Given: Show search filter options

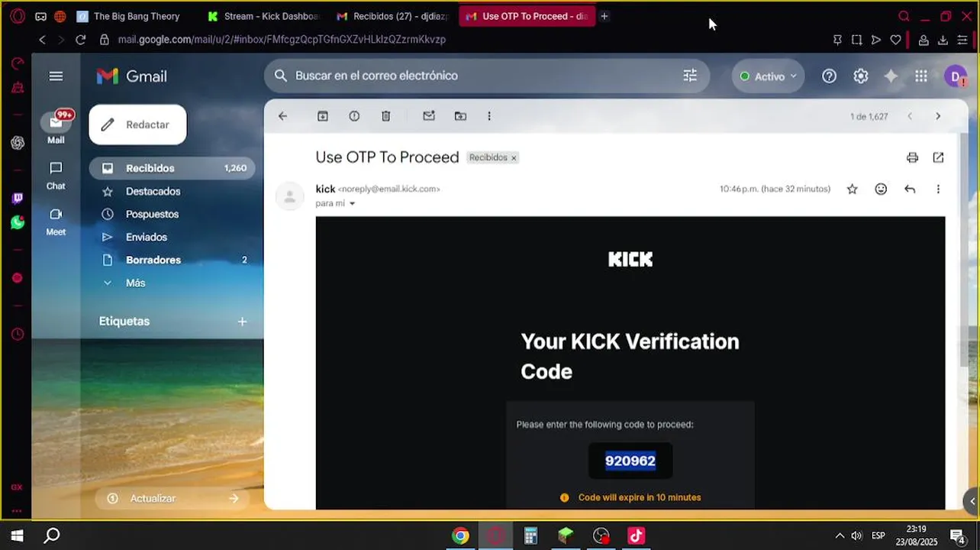Looking at the screenshot, I should click(x=690, y=76).
